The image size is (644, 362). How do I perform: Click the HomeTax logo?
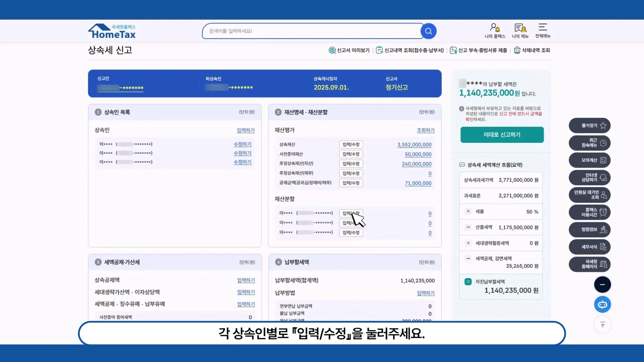coord(112,31)
